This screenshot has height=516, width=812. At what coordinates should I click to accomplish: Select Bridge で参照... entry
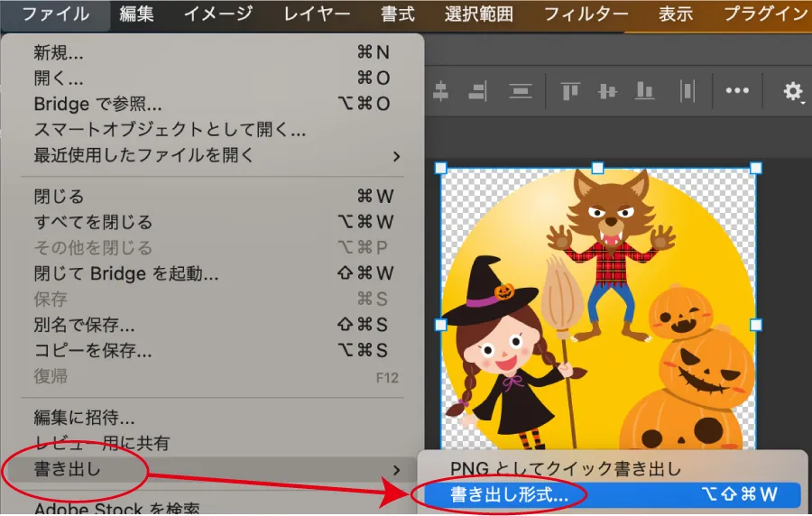point(212,104)
